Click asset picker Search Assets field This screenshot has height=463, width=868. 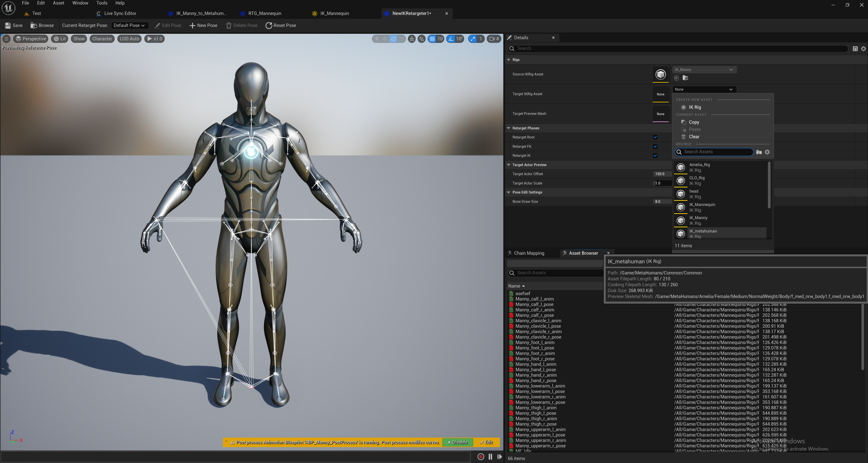714,152
